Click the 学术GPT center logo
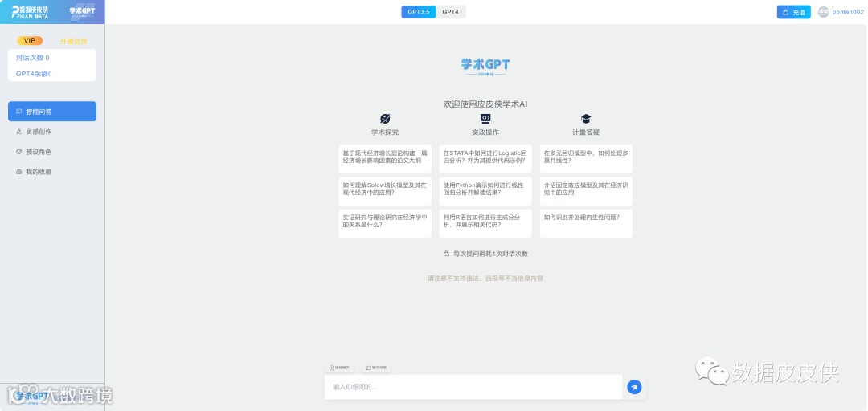The height and width of the screenshot is (411, 868). (x=485, y=67)
